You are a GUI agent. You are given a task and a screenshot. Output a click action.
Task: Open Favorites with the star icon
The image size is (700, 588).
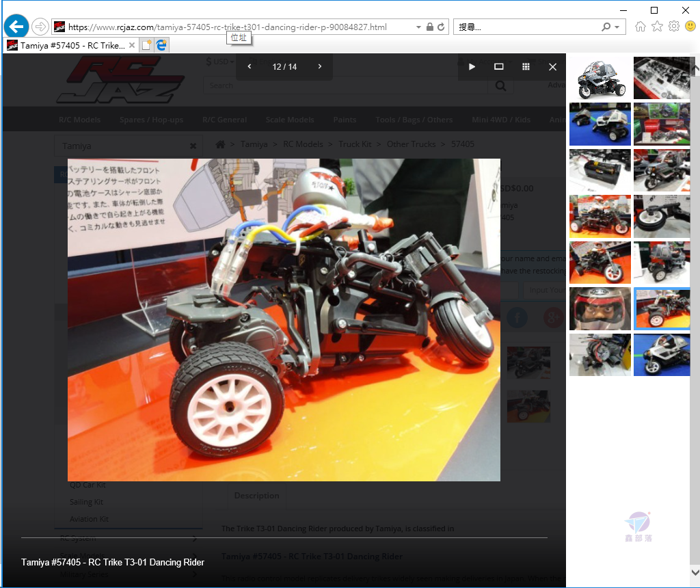point(657,27)
